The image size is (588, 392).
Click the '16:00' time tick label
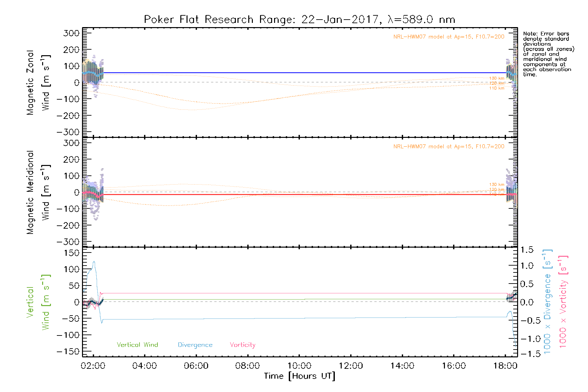coord(454,366)
